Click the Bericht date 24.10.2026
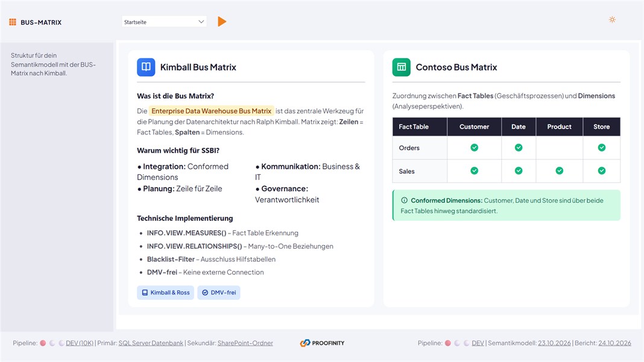This screenshot has width=644, height=362. (x=615, y=343)
